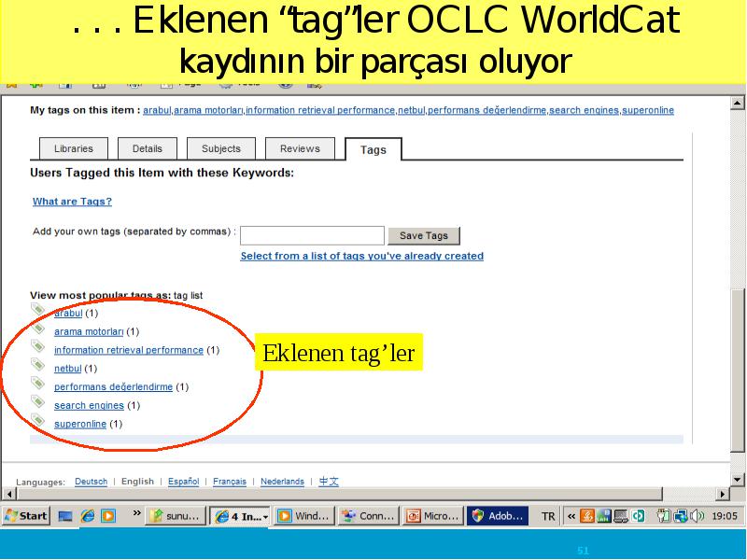The width and height of the screenshot is (747, 560).
Task: Open the Details tab
Action: coord(148,148)
